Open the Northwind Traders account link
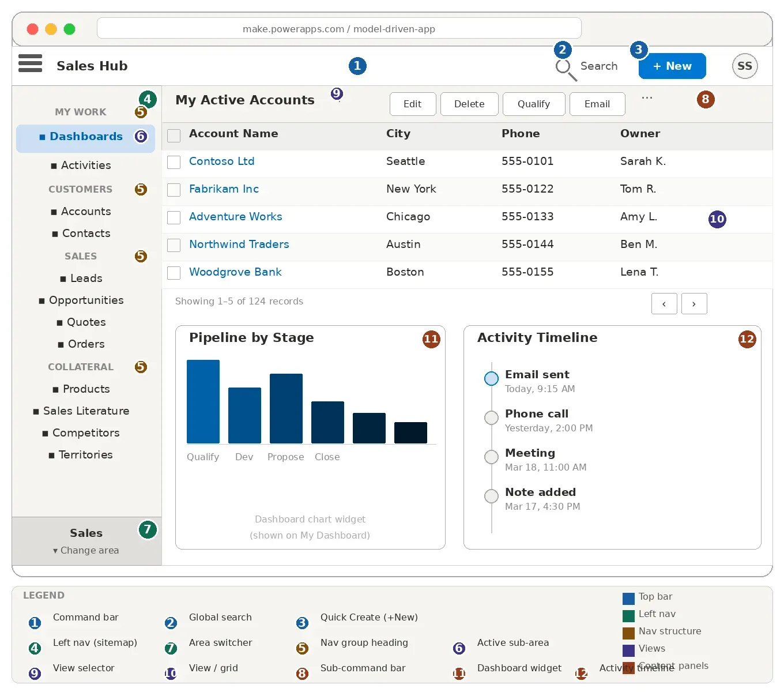This screenshot has height=692, width=784. pyautogui.click(x=239, y=245)
